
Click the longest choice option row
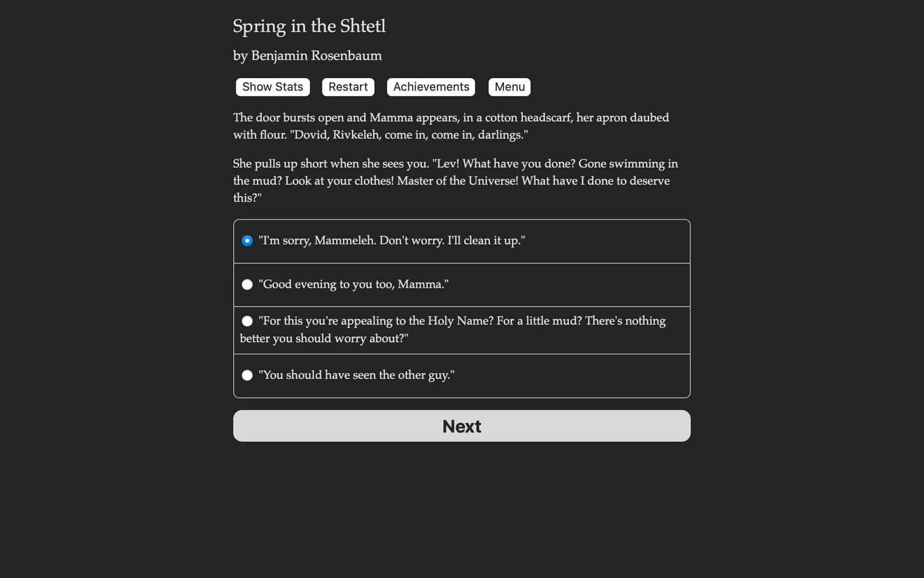461,329
